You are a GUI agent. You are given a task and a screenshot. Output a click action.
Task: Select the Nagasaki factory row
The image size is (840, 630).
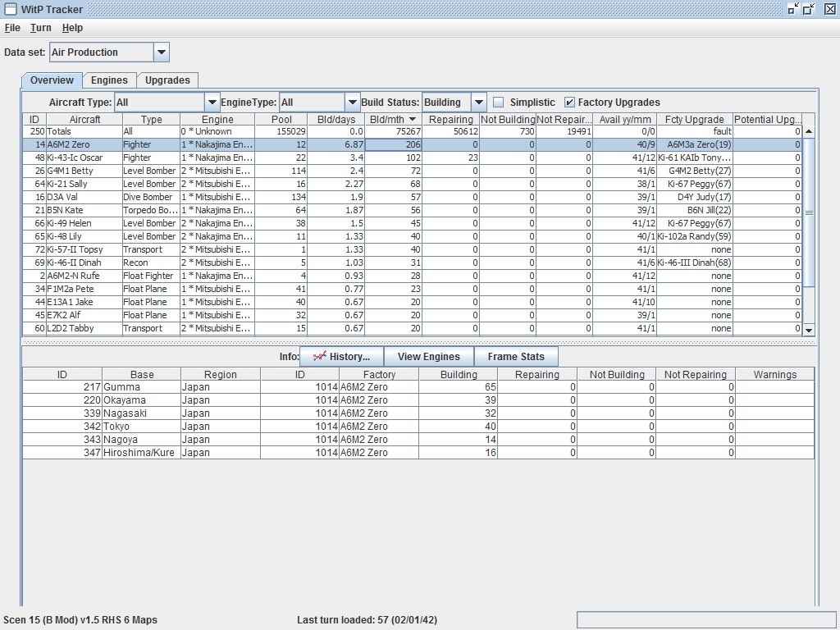pyautogui.click(x=418, y=413)
